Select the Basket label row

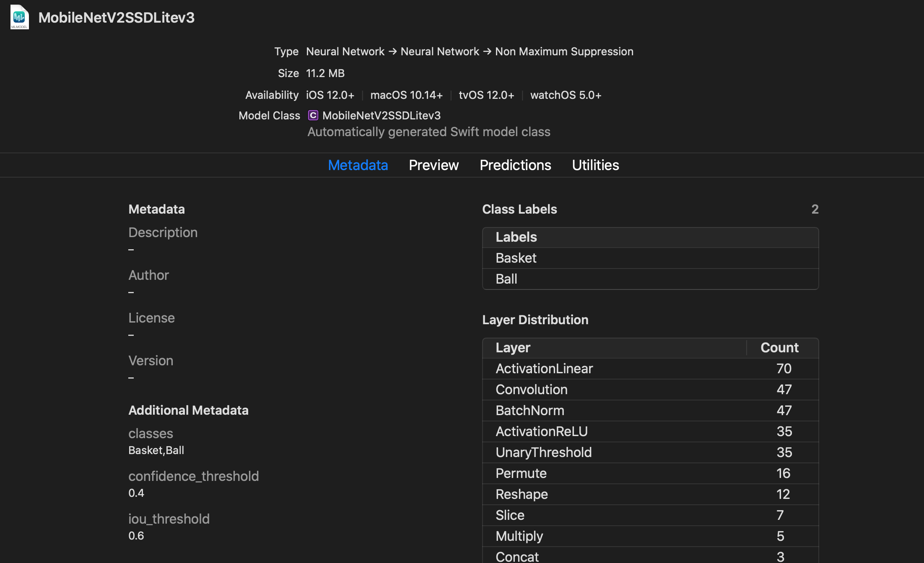pyautogui.click(x=516, y=258)
